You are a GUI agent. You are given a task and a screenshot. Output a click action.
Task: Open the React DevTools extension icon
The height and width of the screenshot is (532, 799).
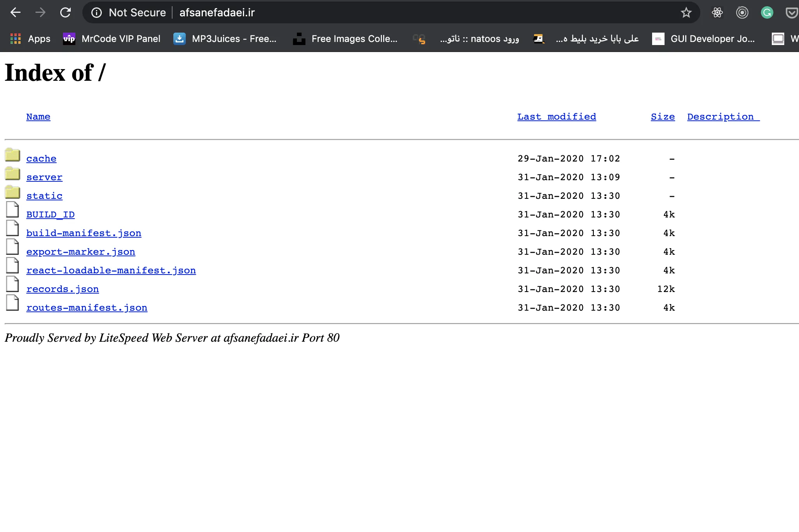(717, 12)
